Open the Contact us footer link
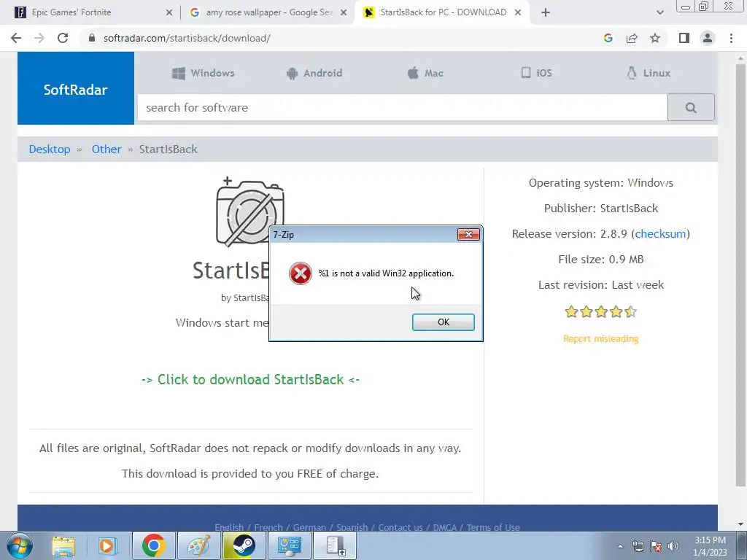747x560 pixels. pyautogui.click(x=400, y=527)
